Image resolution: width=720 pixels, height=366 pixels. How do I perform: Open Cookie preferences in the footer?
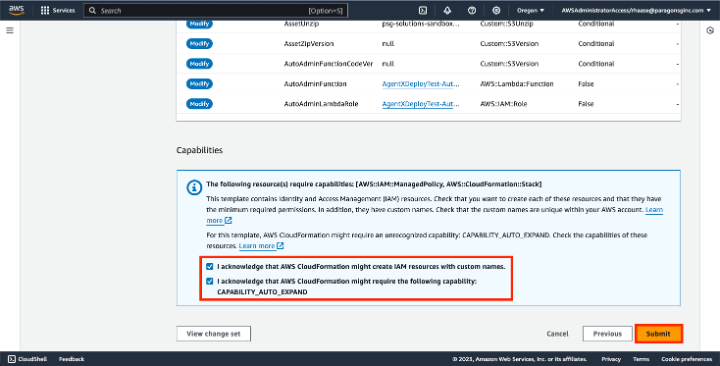686,359
